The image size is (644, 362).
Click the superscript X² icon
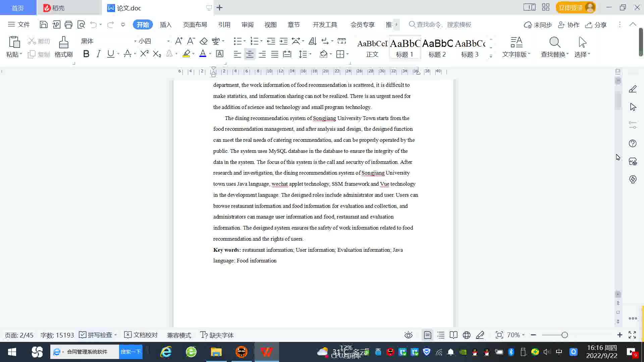click(x=144, y=54)
